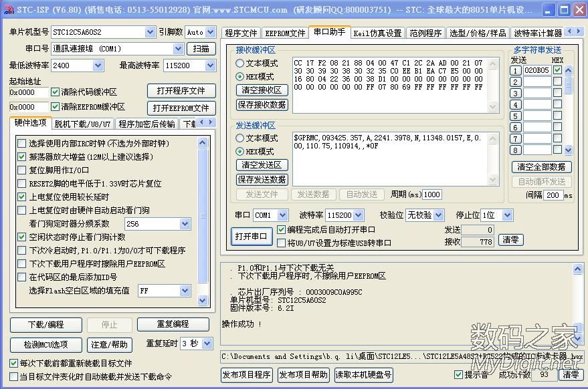
Task: Click 发布项目帮助 button
Action: [x=303, y=375]
